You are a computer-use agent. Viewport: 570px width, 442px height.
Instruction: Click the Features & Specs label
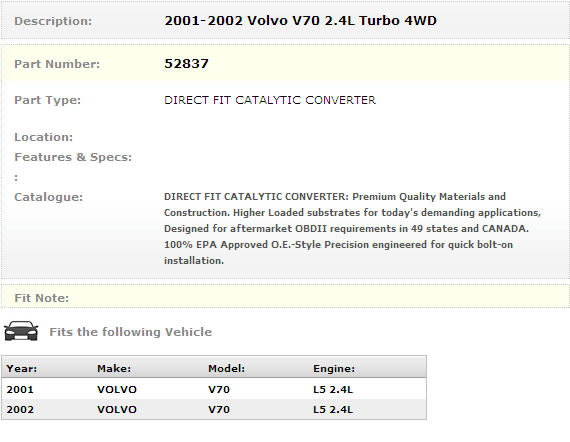pyautogui.click(x=73, y=157)
